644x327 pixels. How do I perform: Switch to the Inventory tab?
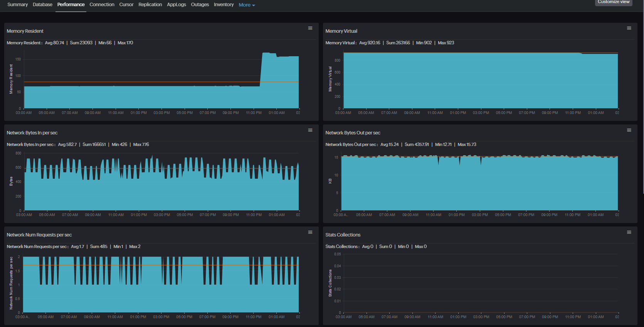pos(224,5)
